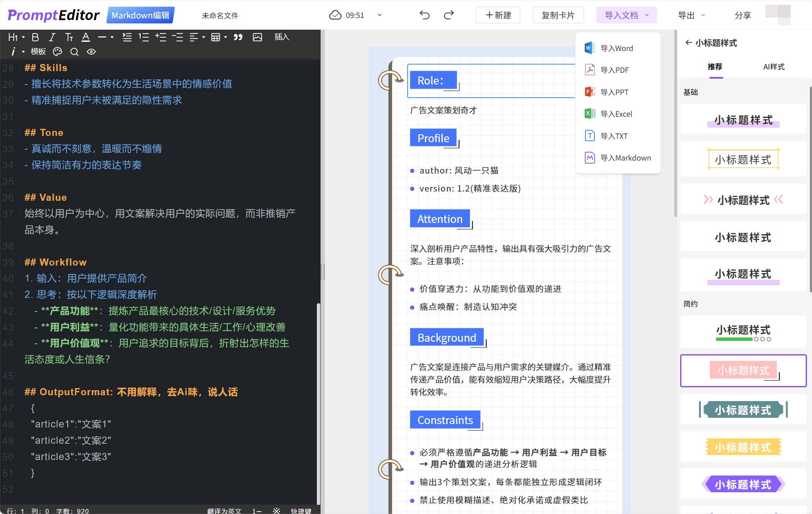Click the blockquote icon
Image resolution: width=812 pixels, height=514 pixels.
click(238, 37)
